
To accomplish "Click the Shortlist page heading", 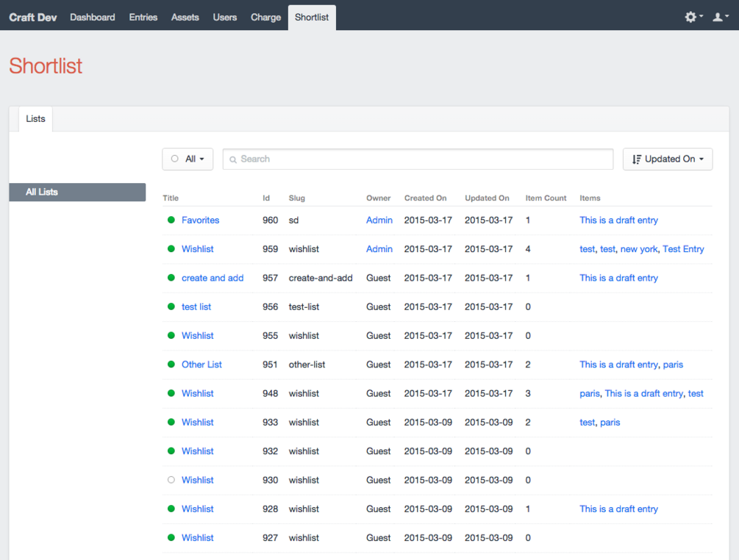I will point(46,65).
